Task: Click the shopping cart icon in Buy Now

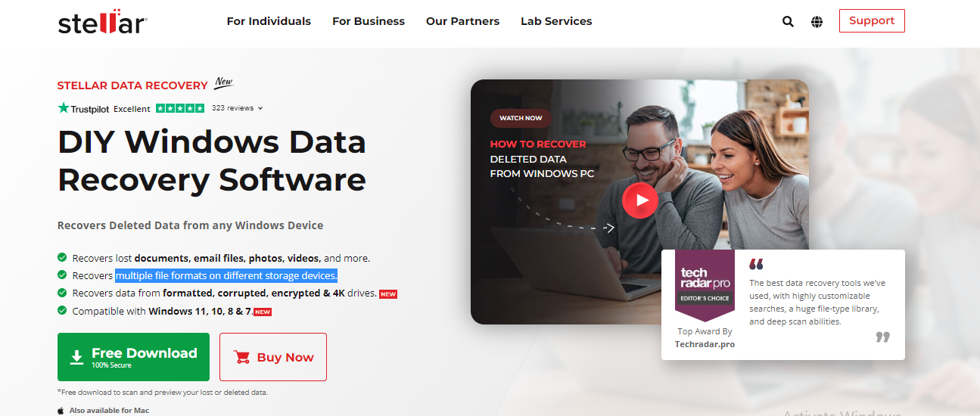Action: [x=242, y=357]
